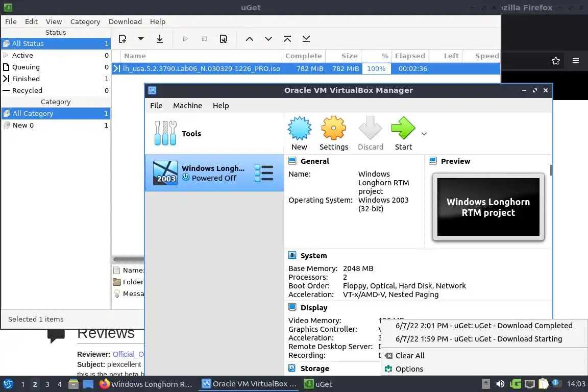Switch to workspace 3 in taskbar
Image resolution: width=588 pixels, height=392 pixels.
tap(47, 384)
